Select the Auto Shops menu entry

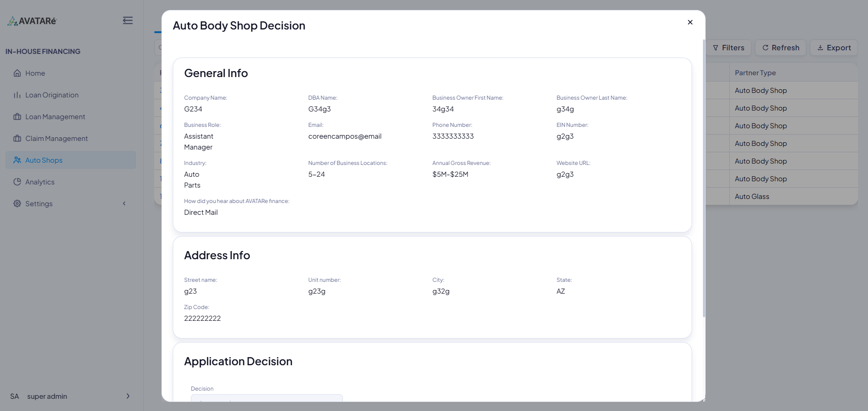pyautogui.click(x=43, y=160)
